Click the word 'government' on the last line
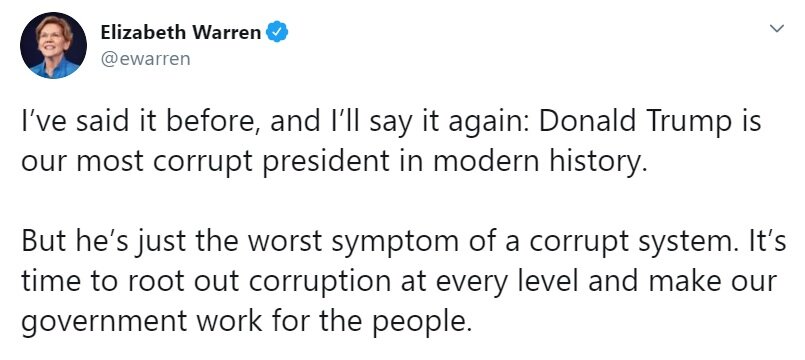 tap(104, 323)
